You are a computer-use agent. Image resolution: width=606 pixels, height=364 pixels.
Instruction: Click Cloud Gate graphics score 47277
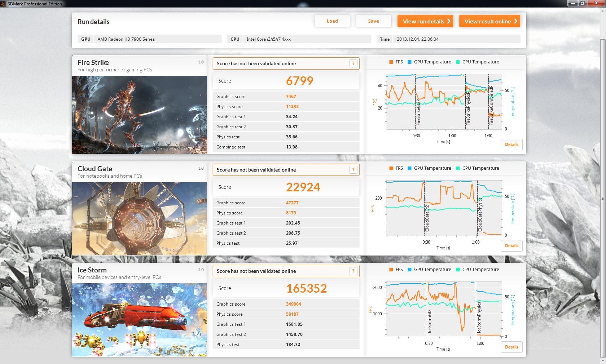coord(292,203)
